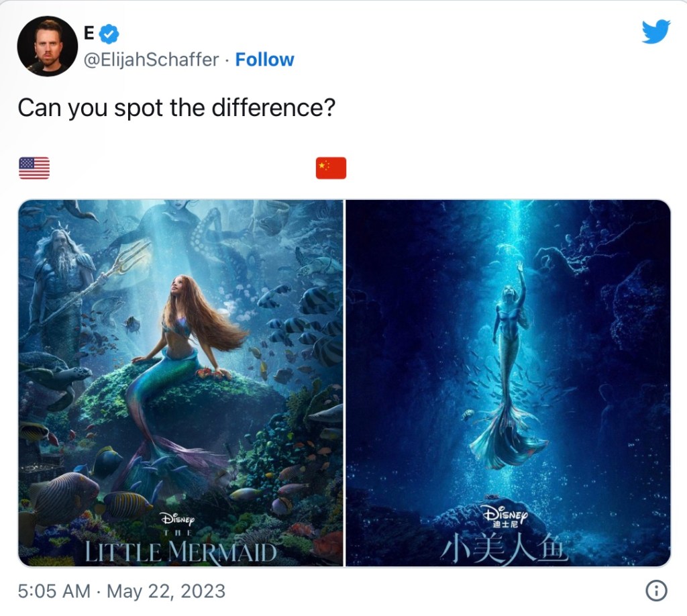Click the Twitter bird logo
The width and height of the screenshot is (687, 616).
tap(655, 32)
